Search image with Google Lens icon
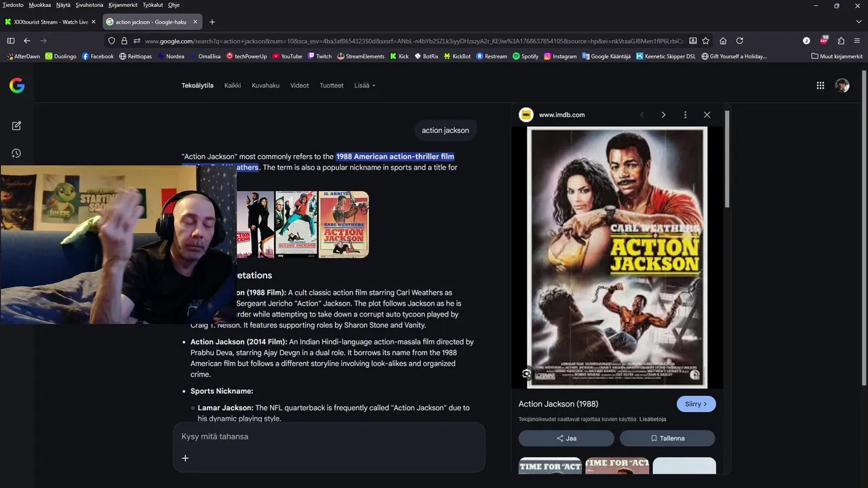The width and height of the screenshot is (868, 488). (527, 373)
